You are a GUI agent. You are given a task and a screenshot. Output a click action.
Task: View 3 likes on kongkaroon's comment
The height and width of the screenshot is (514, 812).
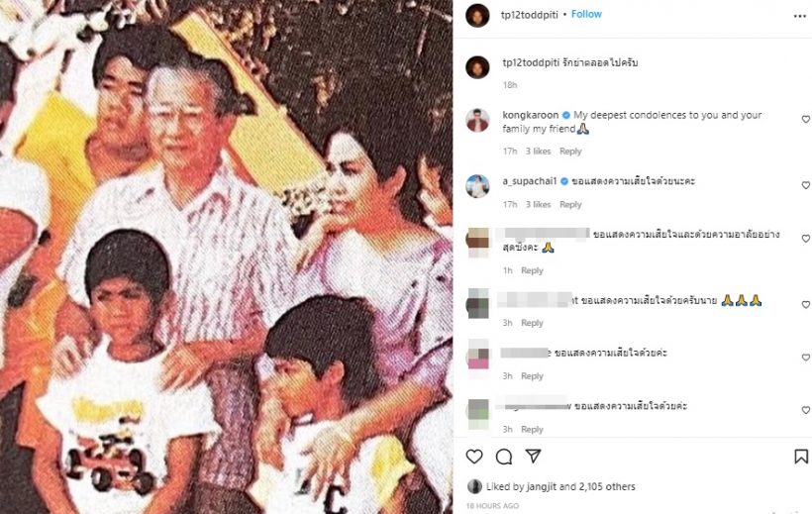tap(538, 152)
